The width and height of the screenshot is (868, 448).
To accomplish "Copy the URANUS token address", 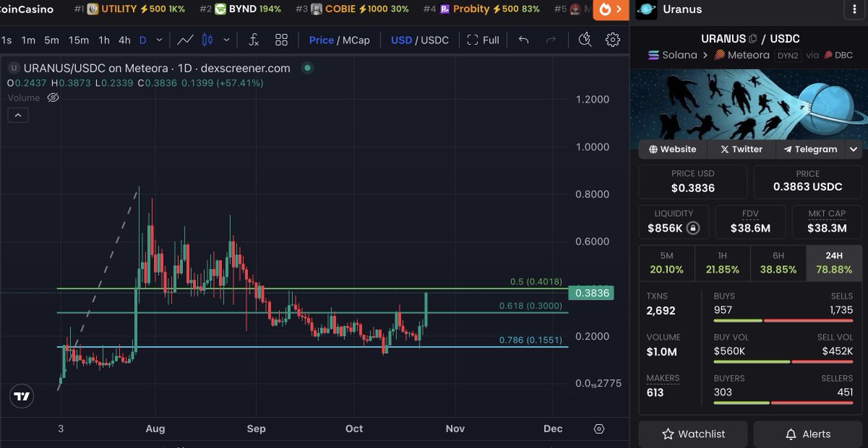I will [x=753, y=39].
